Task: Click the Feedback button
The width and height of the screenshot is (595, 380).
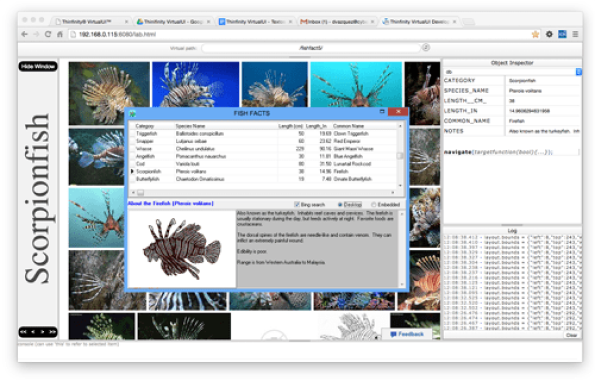Action: point(407,334)
